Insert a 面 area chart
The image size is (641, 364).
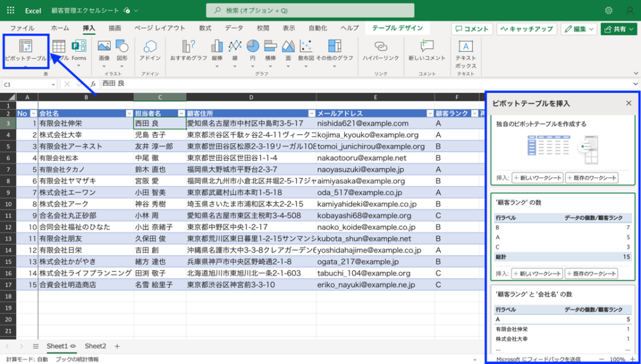288,46
